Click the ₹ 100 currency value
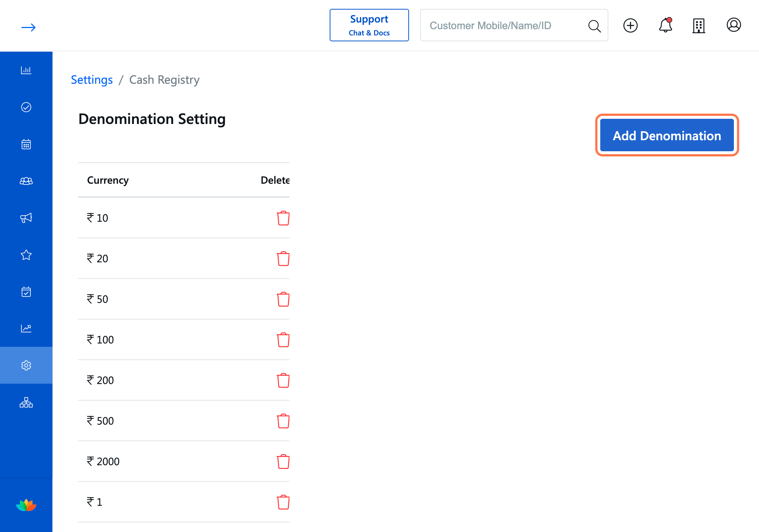Image resolution: width=759 pixels, height=532 pixels. point(100,340)
